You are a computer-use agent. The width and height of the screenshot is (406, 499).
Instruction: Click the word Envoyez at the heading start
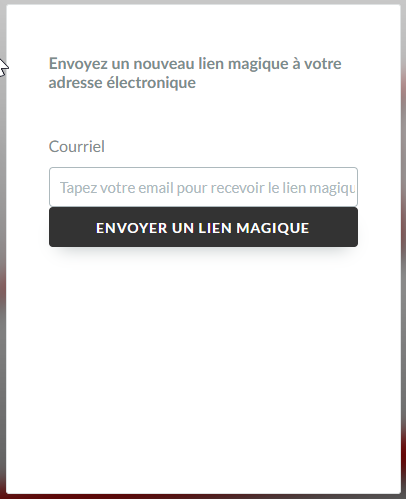[x=78, y=64]
